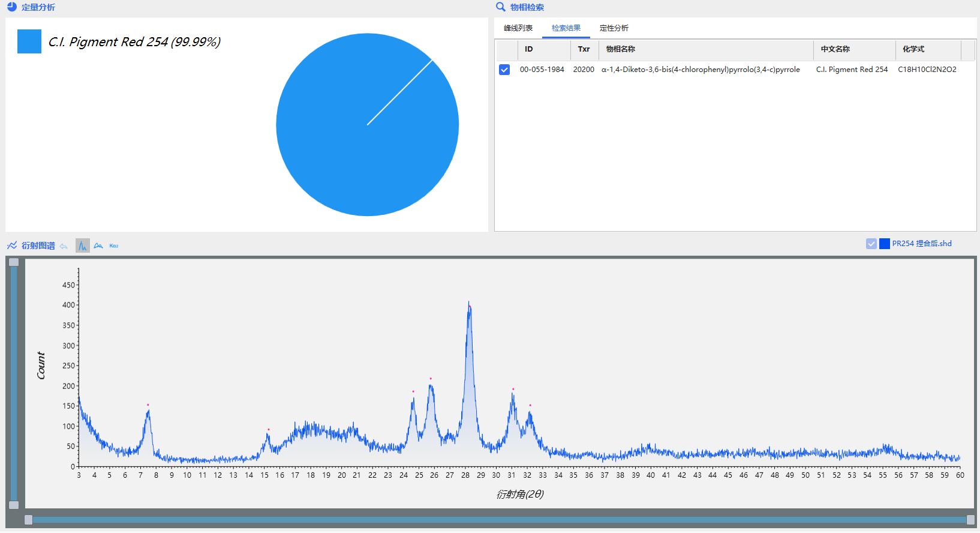Image resolution: width=980 pixels, height=533 pixels.
Task: Switch to the 峰线列表 tab
Action: [518, 28]
